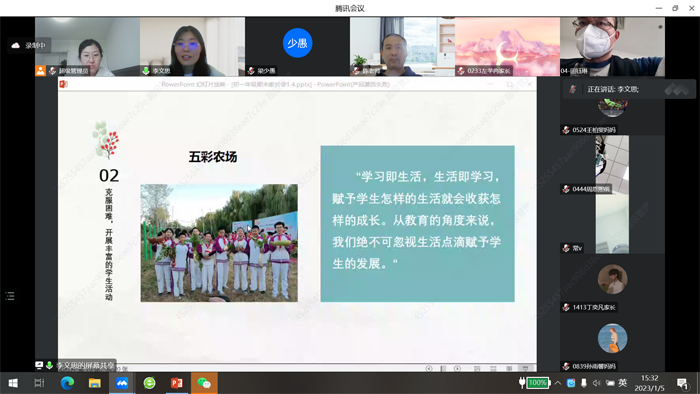This screenshot has height=394, width=700.
Task: Open the clock and date flyout
Action: [650, 383]
